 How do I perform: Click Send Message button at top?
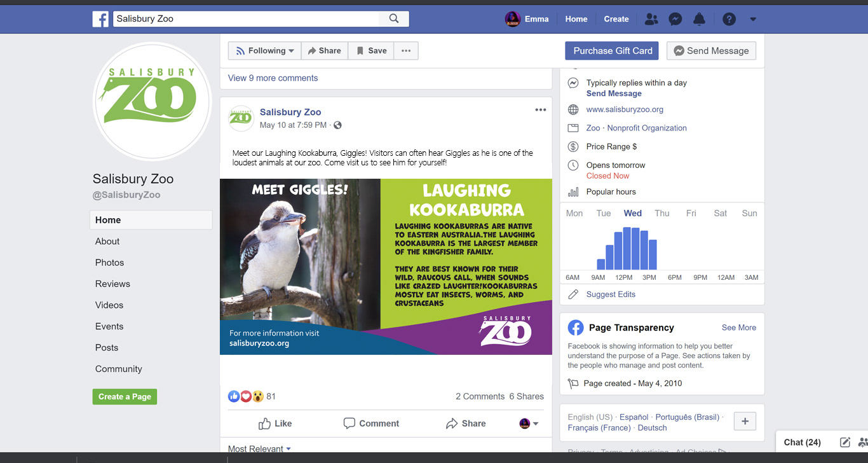click(x=711, y=51)
